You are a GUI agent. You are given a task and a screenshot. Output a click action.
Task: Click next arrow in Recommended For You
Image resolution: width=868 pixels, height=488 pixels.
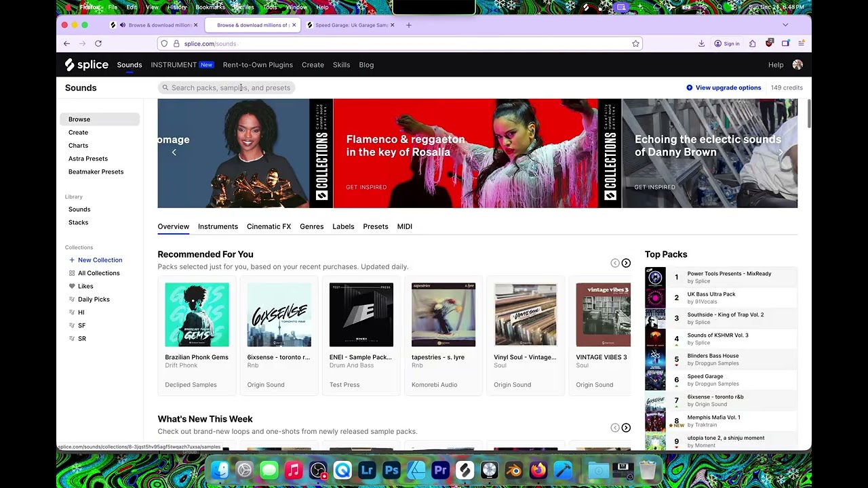pos(626,263)
